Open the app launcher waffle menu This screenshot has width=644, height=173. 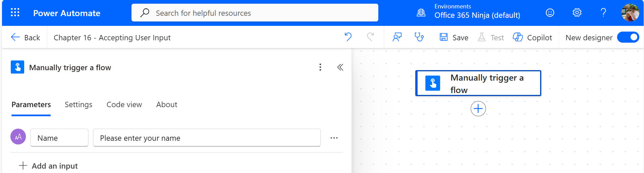[15, 13]
